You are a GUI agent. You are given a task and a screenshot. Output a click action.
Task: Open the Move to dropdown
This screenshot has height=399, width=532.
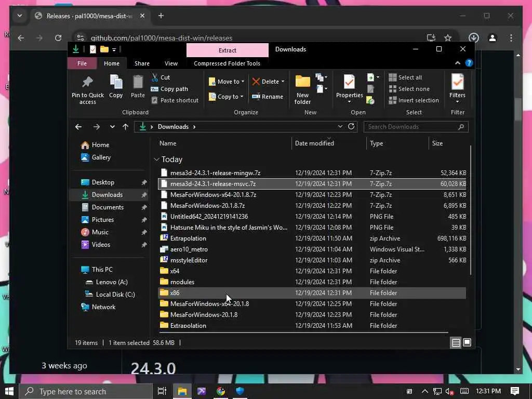click(x=227, y=82)
